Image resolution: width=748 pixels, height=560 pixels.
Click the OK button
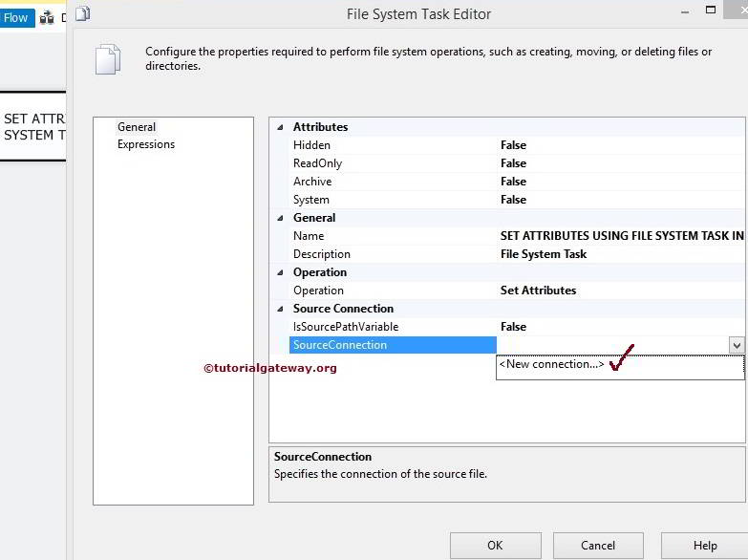[495, 546]
